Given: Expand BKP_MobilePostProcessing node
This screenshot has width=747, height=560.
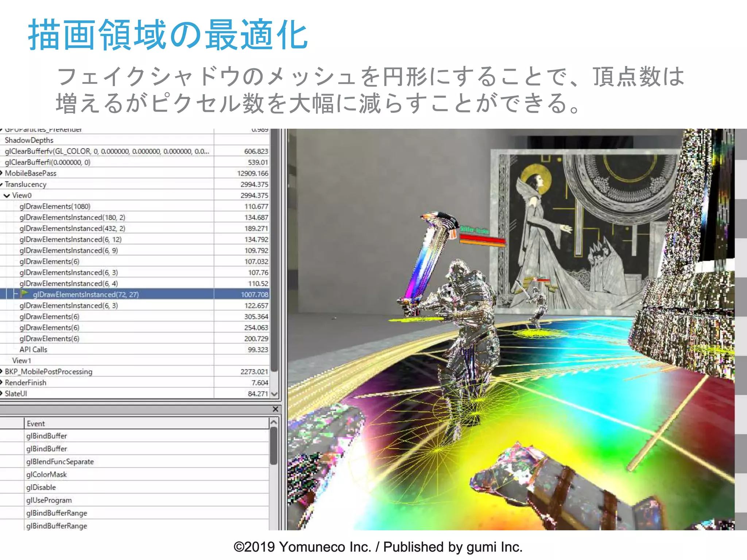Looking at the screenshot, I should coord(1,372).
